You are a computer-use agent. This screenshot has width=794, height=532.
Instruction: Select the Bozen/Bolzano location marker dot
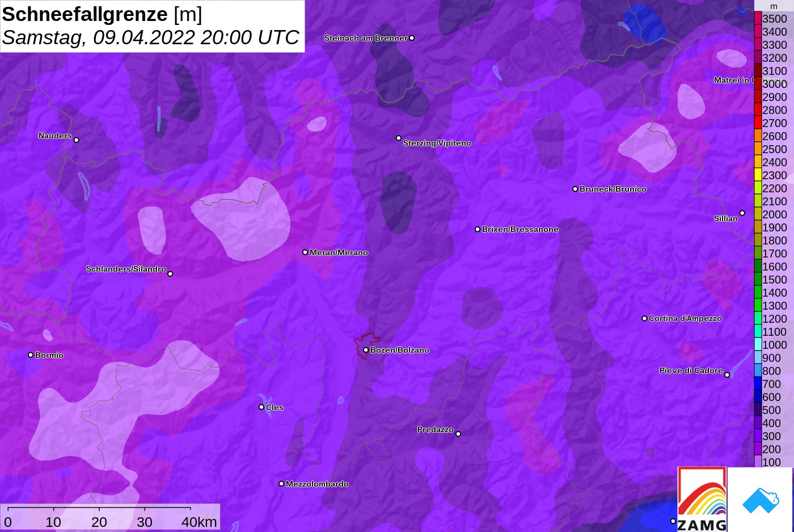click(x=366, y=350)
